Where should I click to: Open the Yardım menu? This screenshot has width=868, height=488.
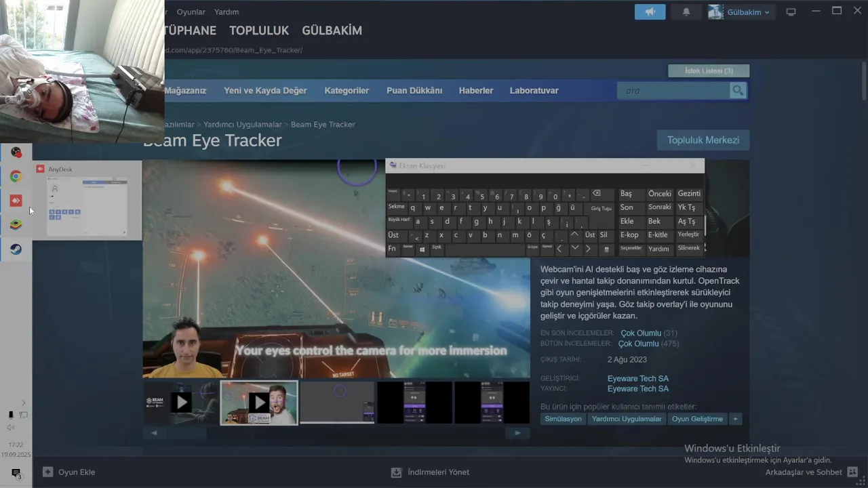coord(226,12)
